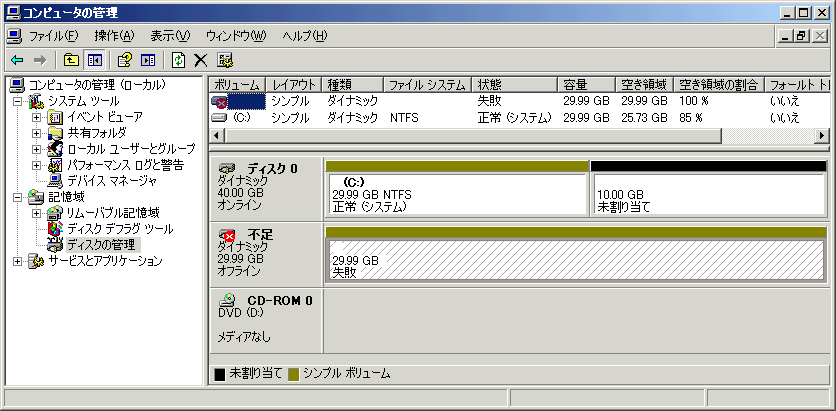Viewport: 836px width, 411px height.
Task: Click the disk settings toolbar icon
Action: (224, 60)
